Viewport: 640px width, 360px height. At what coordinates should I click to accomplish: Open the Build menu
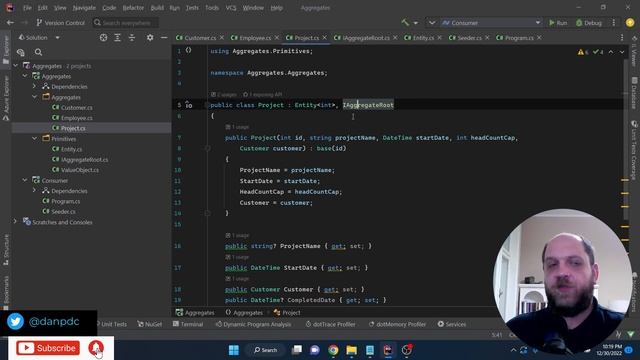(x=157, y=8)
